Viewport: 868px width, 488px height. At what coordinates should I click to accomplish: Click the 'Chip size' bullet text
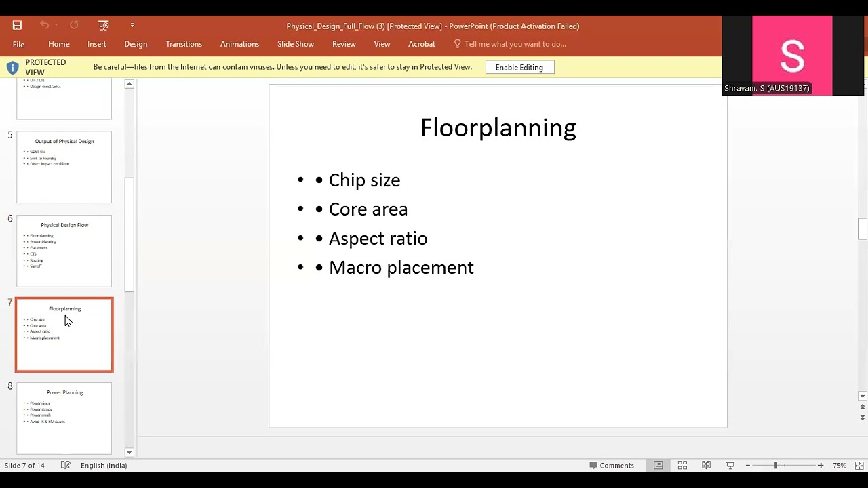coord(364,180)
